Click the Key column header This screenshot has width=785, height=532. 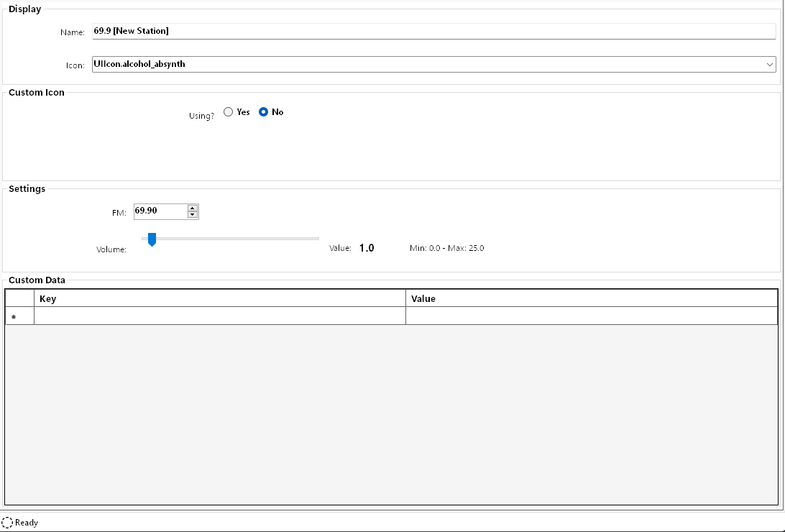coord(220,299)
